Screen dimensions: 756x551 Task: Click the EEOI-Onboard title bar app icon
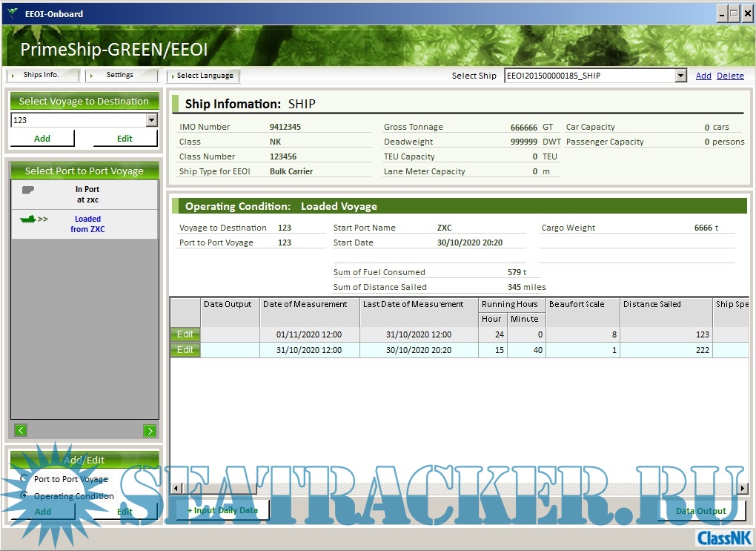pos(13,13)
